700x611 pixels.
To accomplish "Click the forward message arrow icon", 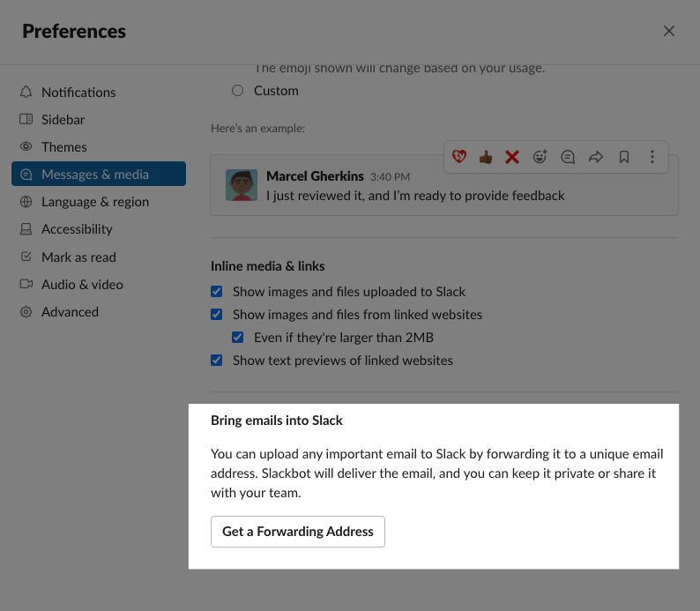I will (x=596, y=157).
